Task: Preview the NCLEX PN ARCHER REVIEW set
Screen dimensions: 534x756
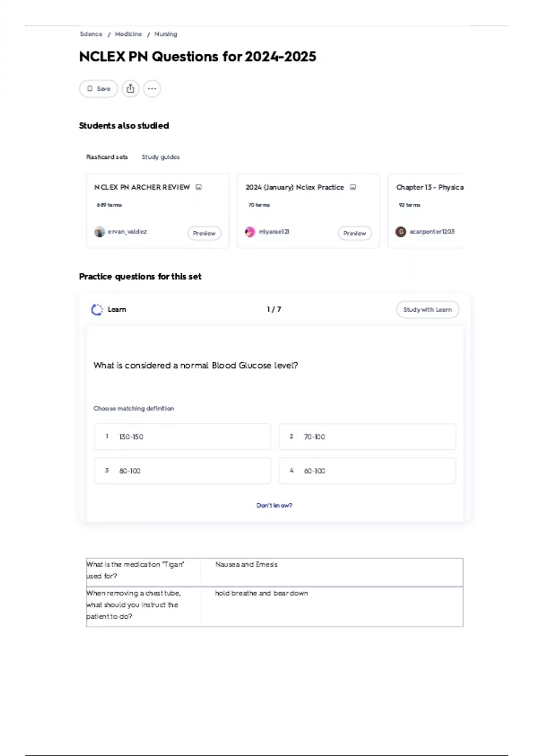Action: point(204,233)
